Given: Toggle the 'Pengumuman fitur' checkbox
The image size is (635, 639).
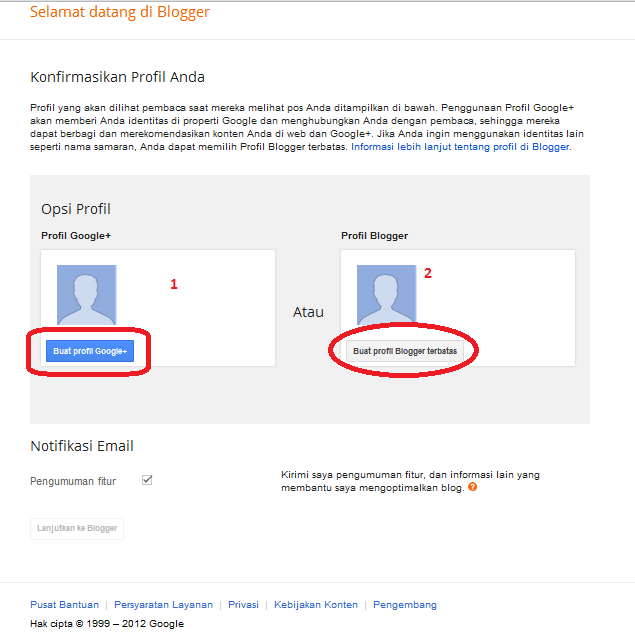Looking at the screenshot, I should 147,480.
